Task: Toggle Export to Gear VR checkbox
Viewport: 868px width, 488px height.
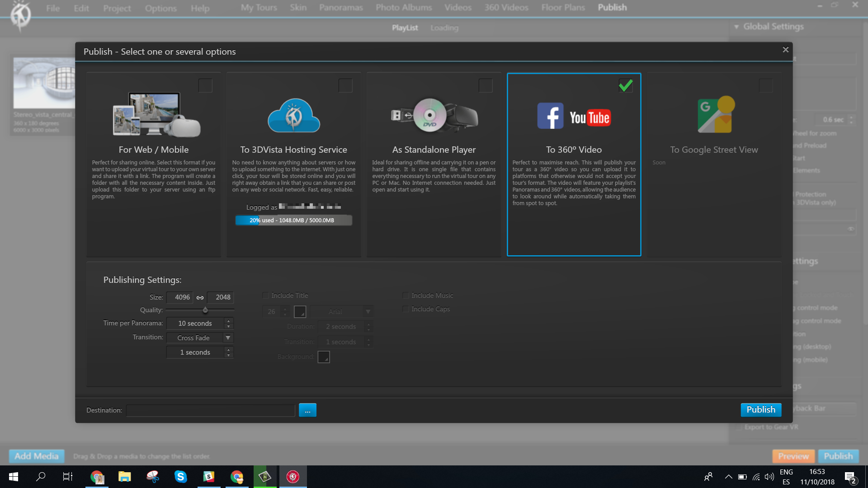Action: click(x=739, y=427)
